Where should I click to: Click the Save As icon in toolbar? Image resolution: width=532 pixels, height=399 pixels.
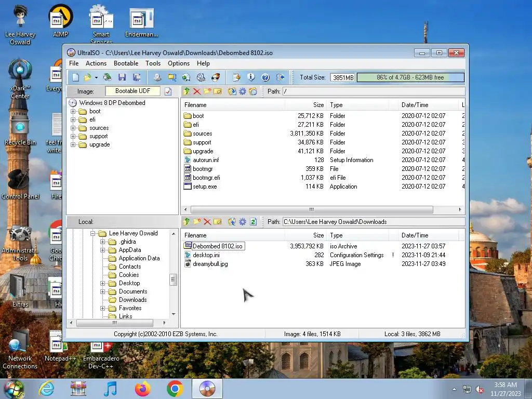point(137,77)
